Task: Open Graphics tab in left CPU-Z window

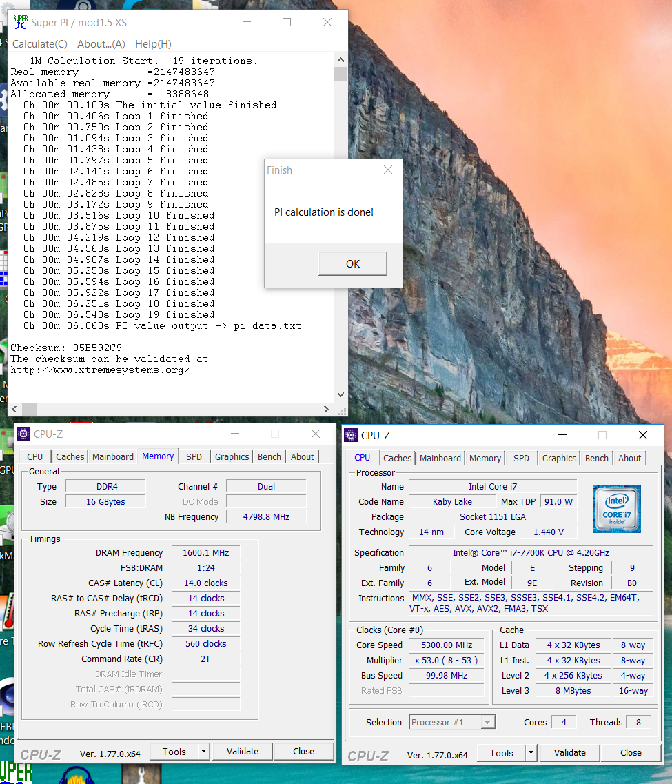Action: pos(232,456)
